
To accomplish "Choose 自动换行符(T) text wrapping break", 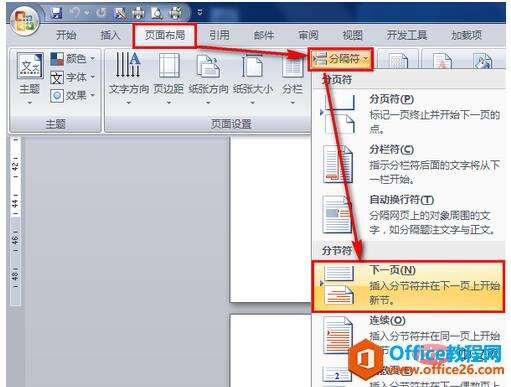I will pos(409,215).
